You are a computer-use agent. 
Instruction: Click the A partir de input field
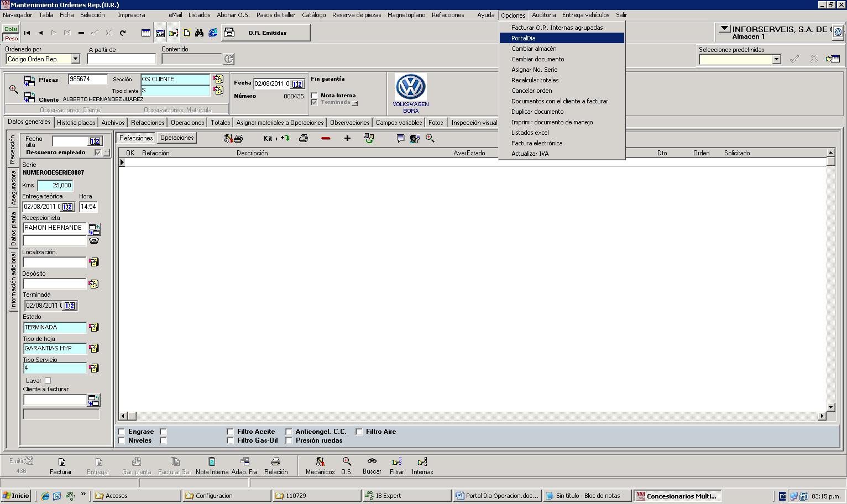[122, 59]
